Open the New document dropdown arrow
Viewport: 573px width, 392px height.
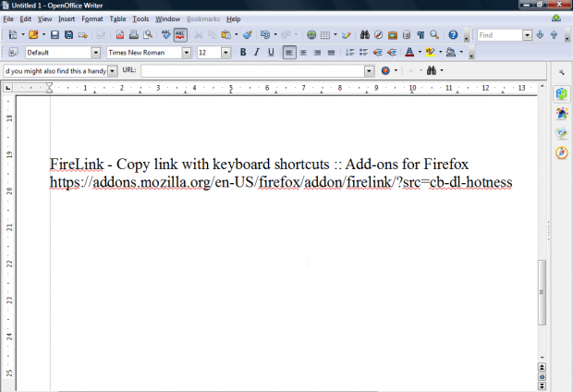click(x=23, y=35)
